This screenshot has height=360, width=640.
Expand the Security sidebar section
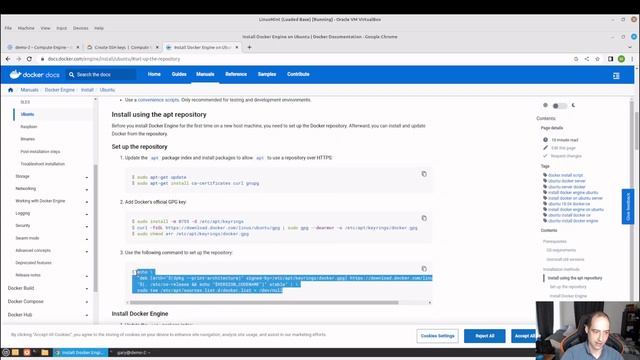tap(87, 226)
